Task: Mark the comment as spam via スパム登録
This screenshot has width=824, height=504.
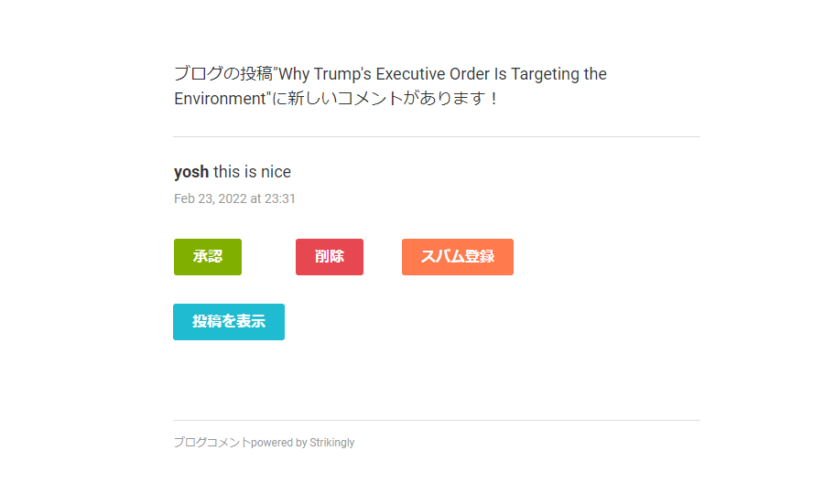Action: pos(458,257)
